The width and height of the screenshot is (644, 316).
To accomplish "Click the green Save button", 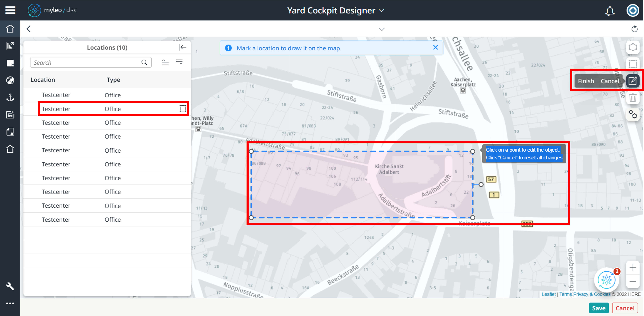I will (599, 308).
